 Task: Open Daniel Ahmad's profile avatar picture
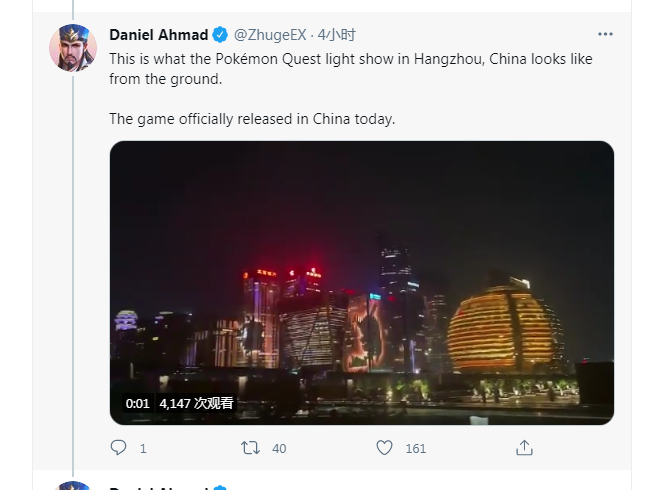[73, 48]
